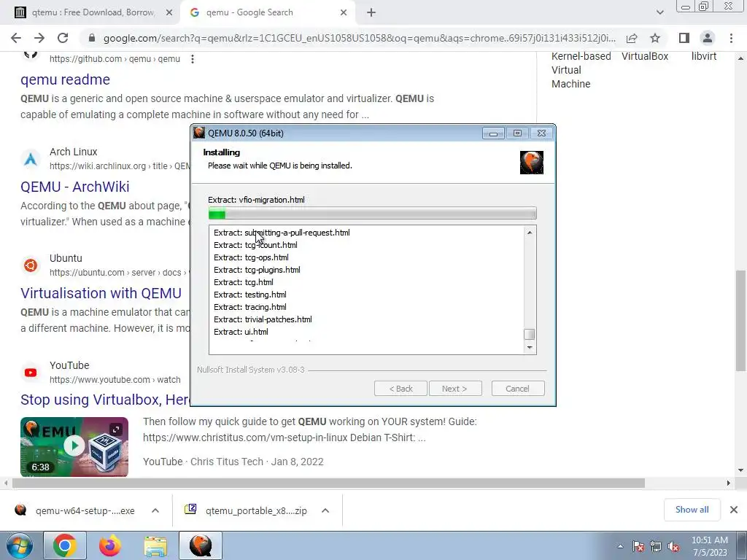Close the qemu Google Search tab
Image resolution: width=747 pixels, height=560 pixels.
tap(344, 13)
